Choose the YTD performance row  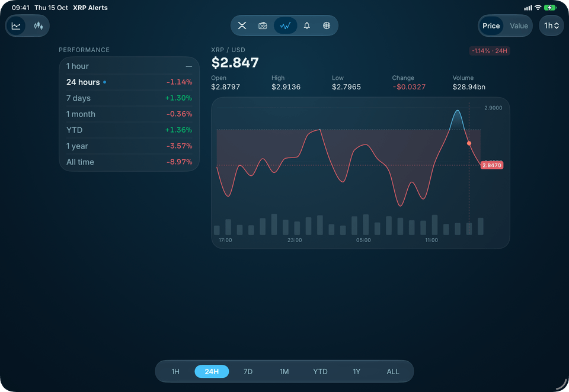click(x=129, y=130)
